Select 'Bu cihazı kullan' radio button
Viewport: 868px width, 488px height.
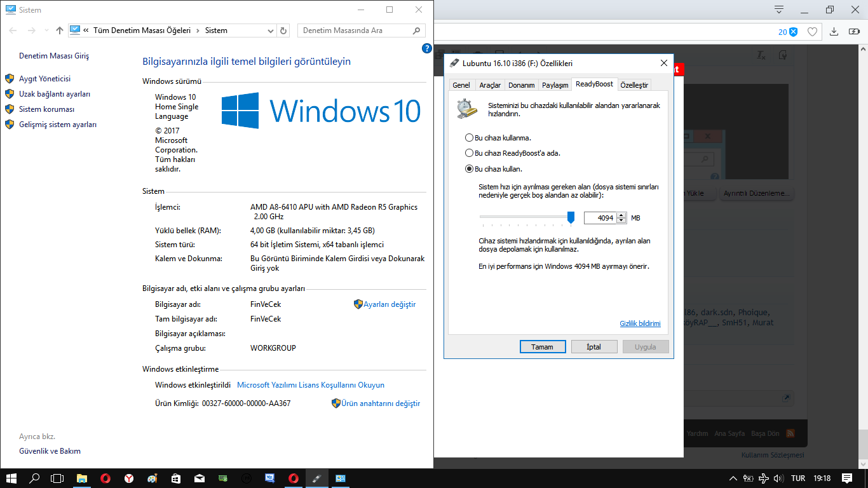[x=470, y=169]
